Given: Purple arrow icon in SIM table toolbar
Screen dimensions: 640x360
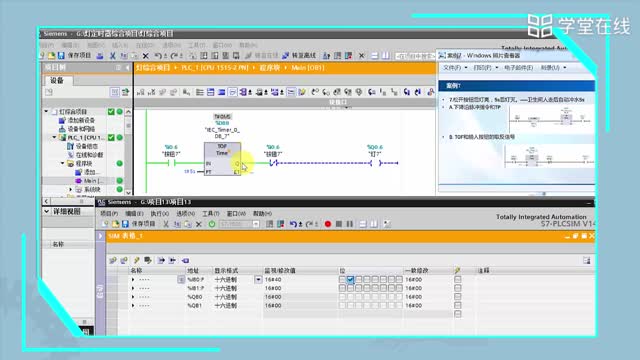Looking at the screenshot, I should tap(185, 260).
